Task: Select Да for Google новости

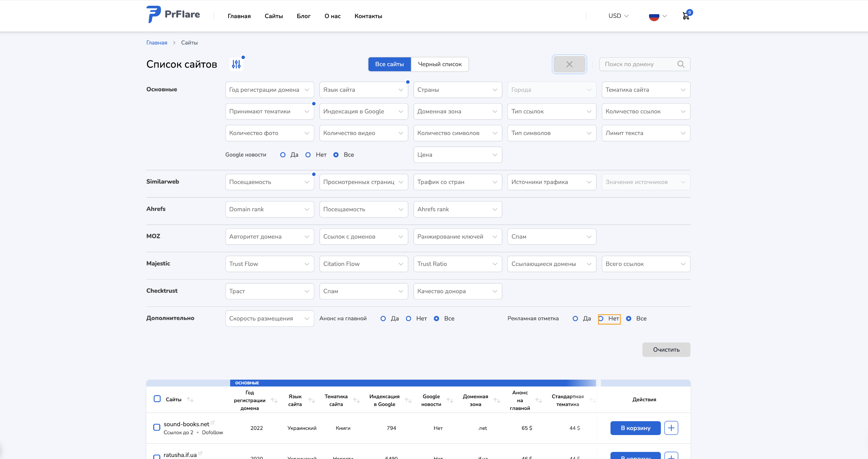Action: click(283, 155)
